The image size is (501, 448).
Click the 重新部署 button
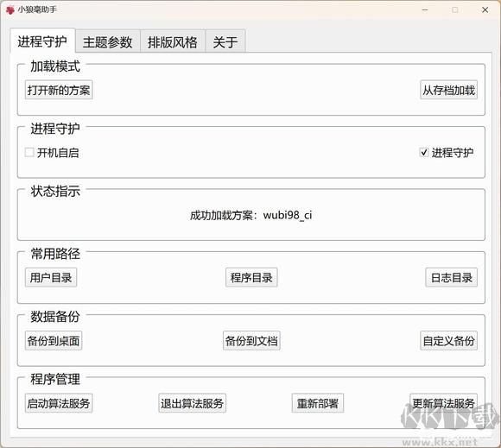[x=318, y=403]
